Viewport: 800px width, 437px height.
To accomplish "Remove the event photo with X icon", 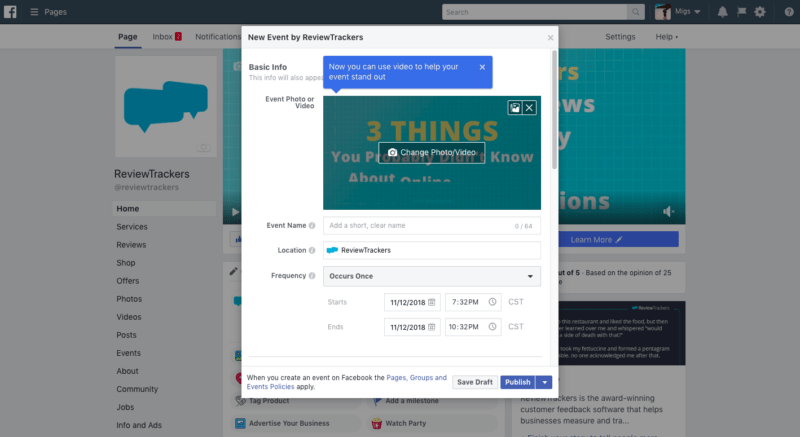I will click(x=529, y=108).
